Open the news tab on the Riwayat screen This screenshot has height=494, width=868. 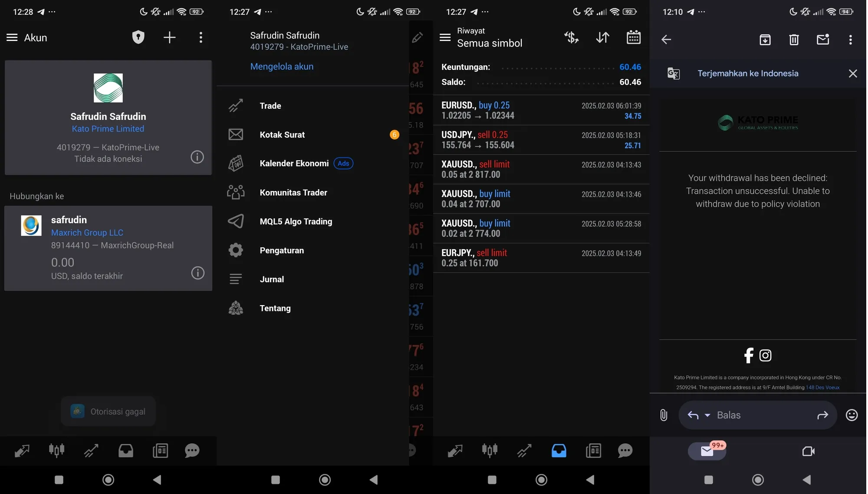[593, 451]
